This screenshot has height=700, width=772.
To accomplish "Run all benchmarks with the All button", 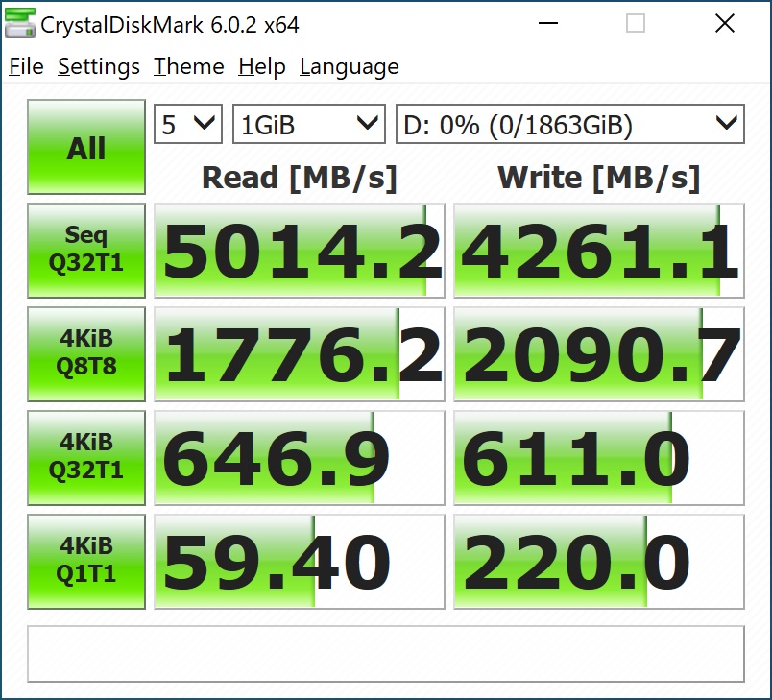I will coord(86,147).
